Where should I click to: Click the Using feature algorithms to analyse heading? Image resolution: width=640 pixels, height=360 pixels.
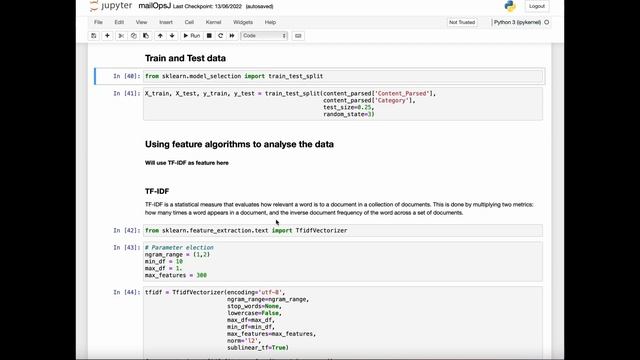click(239, 144)
